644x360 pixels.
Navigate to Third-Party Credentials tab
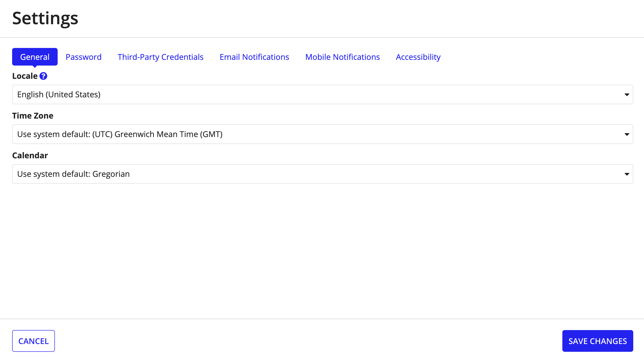coord(161,57)
